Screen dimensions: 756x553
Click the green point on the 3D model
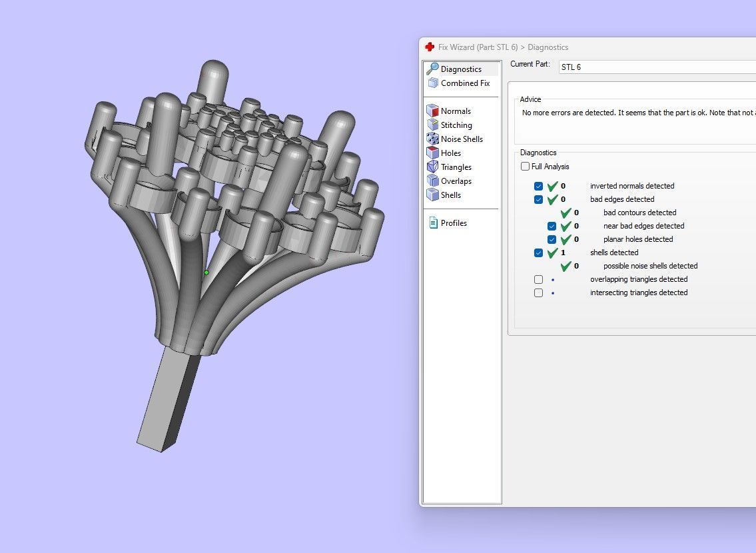pyautogui.click(x=206, y=273)
